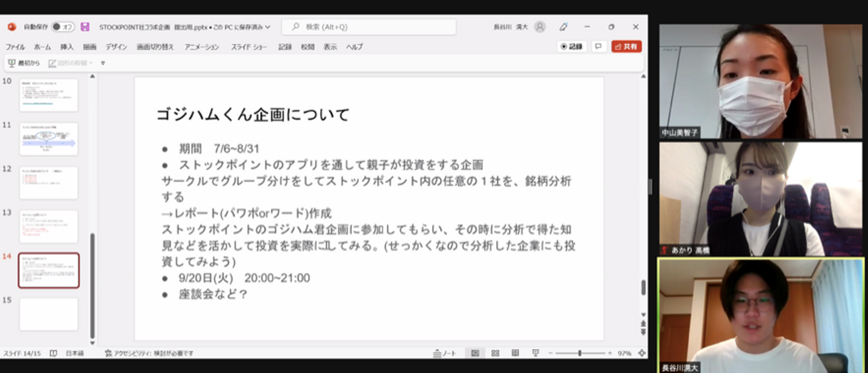The width and height of the screenshot is (868, 373).
Task: Select slide 11 thumbnail
Action: click(x=49, y=139)
